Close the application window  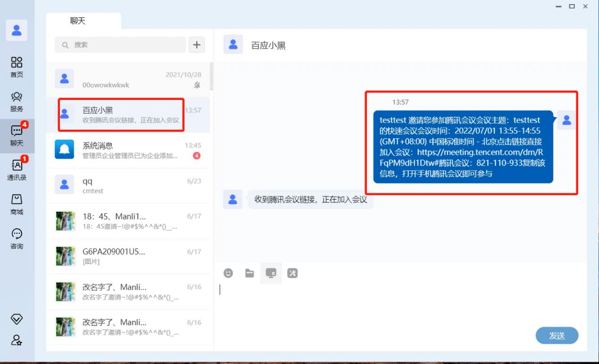click(585, 7)
